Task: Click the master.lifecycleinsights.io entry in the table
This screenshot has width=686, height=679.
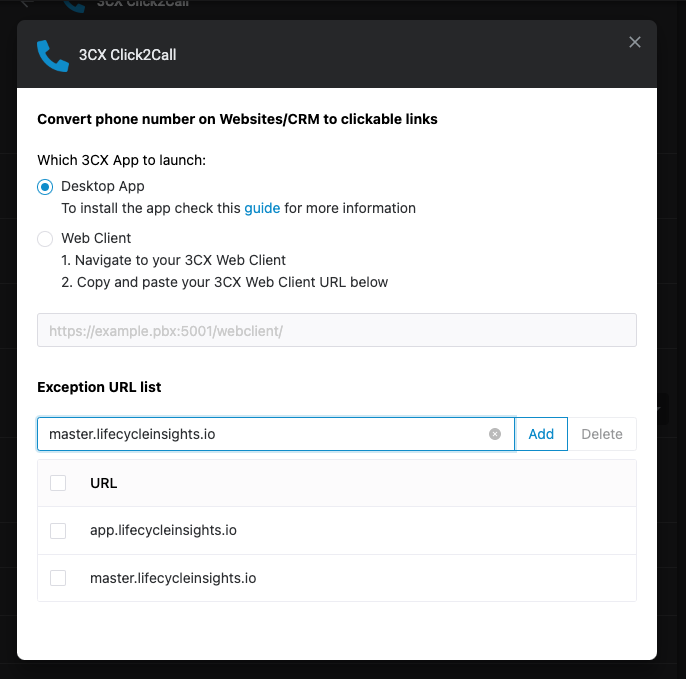Action: (x=173, y=578)
